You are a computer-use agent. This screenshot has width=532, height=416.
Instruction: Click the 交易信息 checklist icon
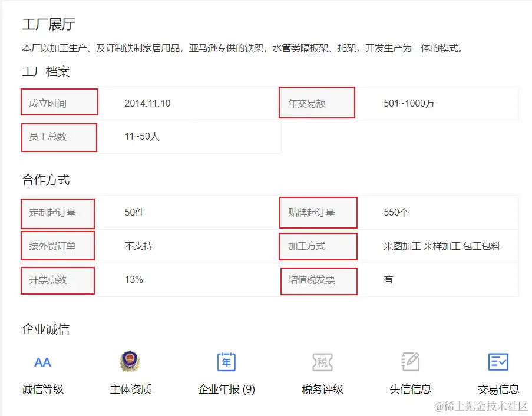point(498,362)
